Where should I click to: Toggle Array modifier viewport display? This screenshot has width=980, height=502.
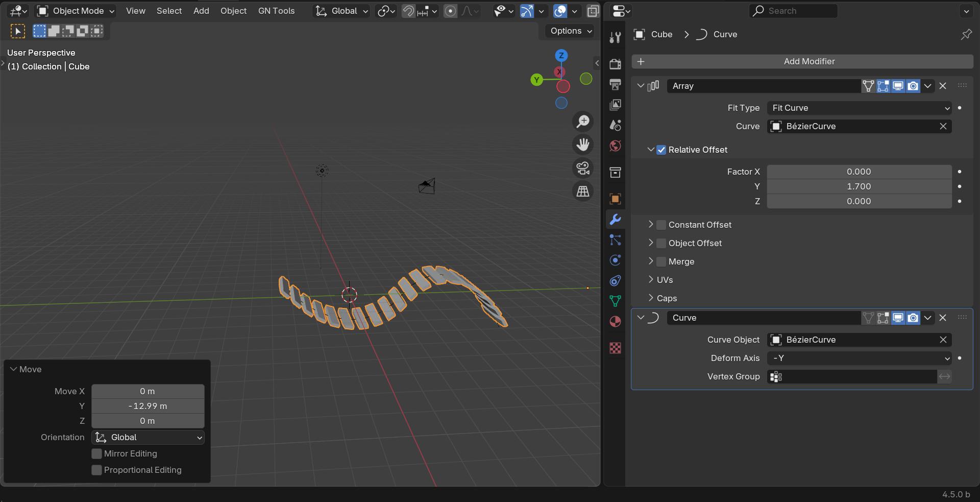point(898,86)
